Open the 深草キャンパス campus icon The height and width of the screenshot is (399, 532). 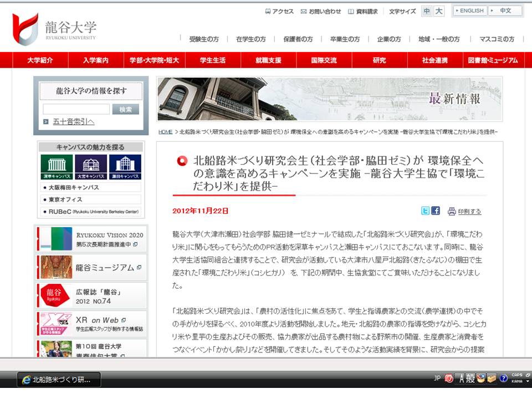point(57,167)
